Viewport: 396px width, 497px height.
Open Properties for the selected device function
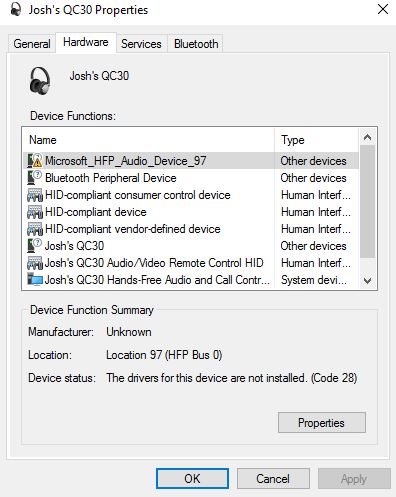322,423
